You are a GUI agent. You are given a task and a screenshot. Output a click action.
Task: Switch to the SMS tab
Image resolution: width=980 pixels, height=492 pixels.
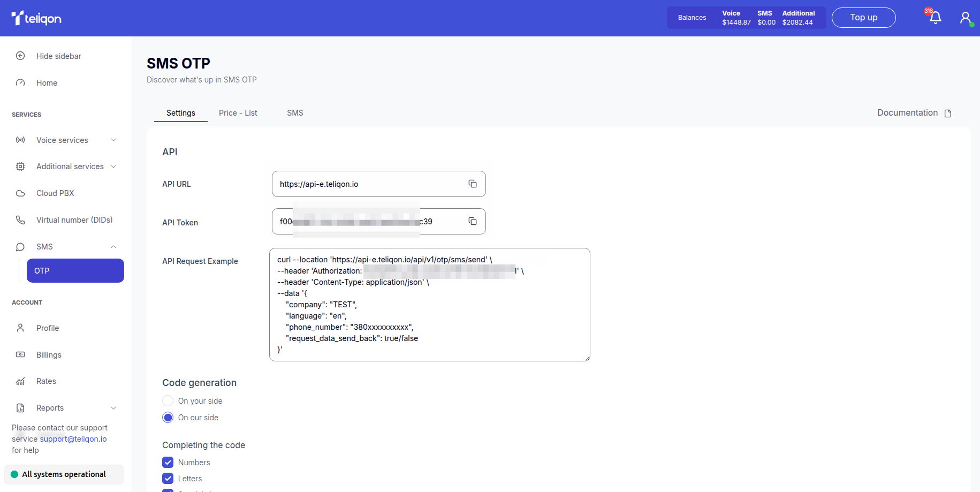295,113
